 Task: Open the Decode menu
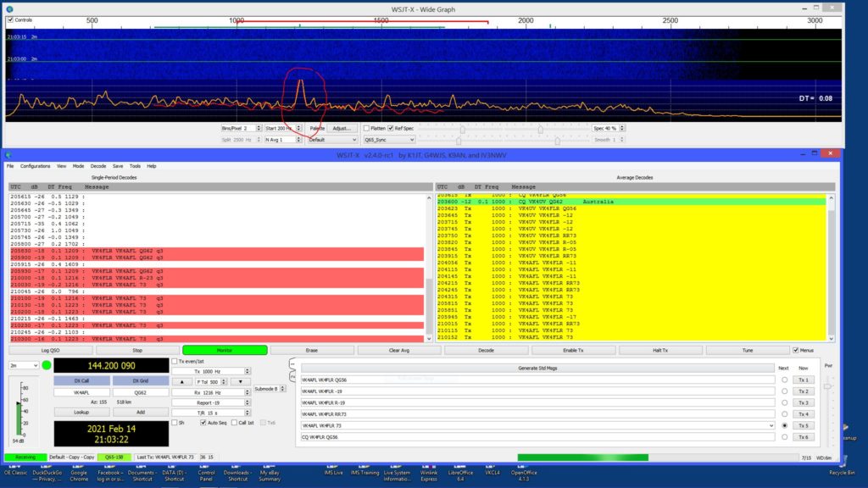pyautogui.click(x=98, y=166)
